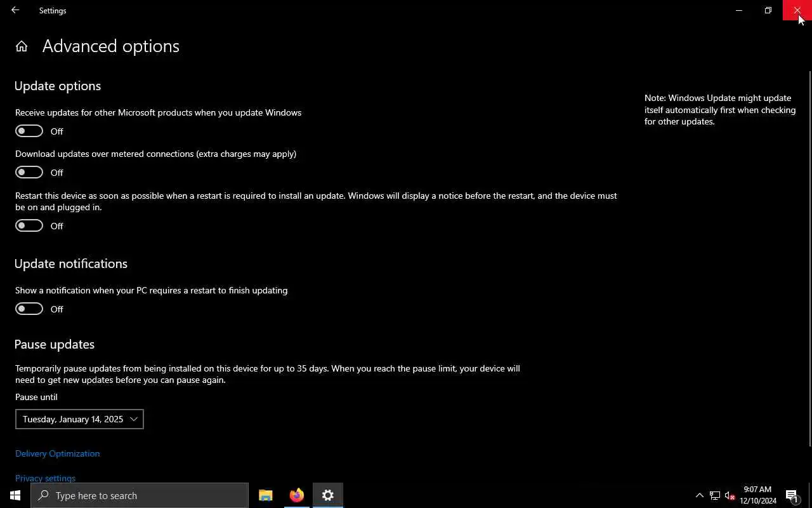Viewport: 812px width, 508px height.
Task: Click the Pause updates section heading
Action: tap(55, 344)
